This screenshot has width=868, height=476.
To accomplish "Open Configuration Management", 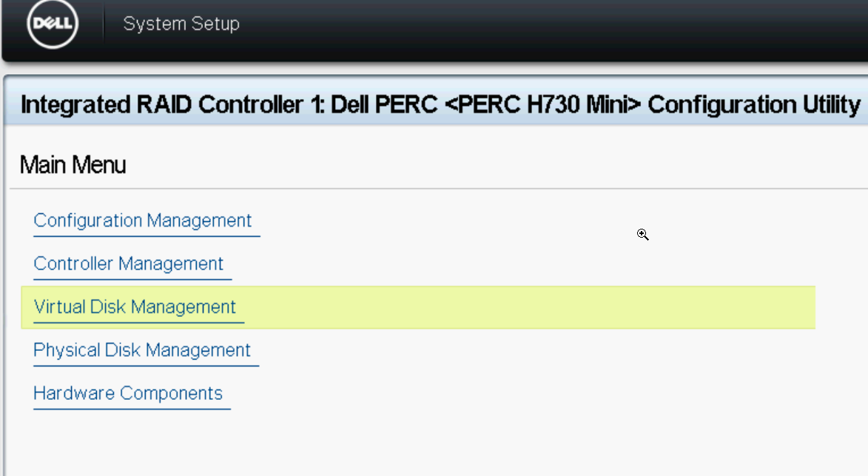I will [x=143, y=221].
